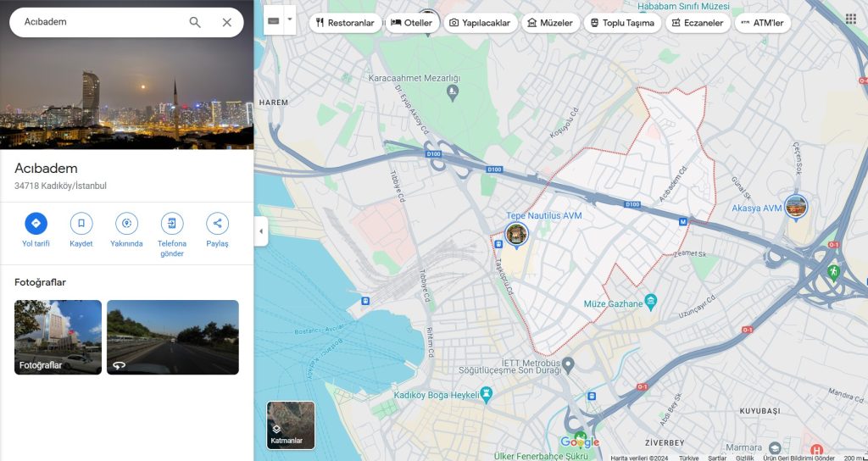This screenshot has height=461, width=868.
Task: Click the Acıbadem Cd. street label
Action: (673, 183)
